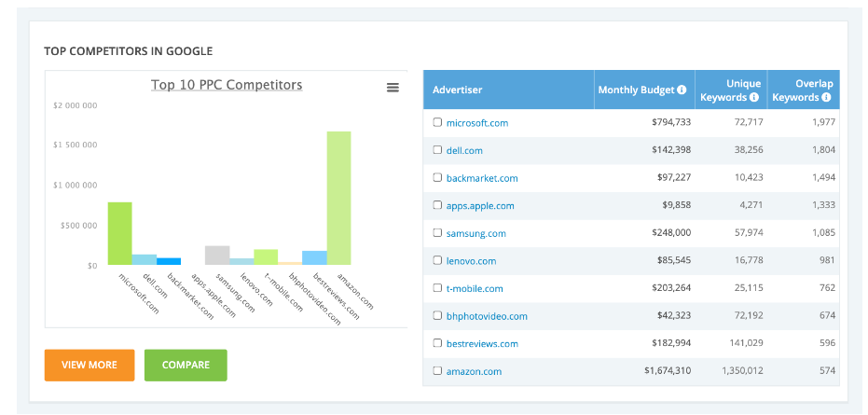The width and height of the screenshot is (868, 415).
Task: Click the Monthly Budget info icon
Action: (682, 90)
